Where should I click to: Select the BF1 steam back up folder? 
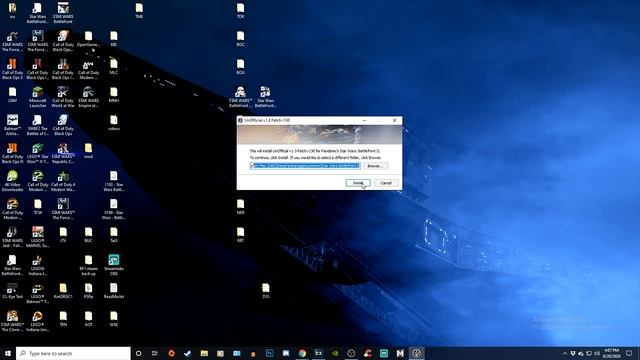(x=88, y=265)
